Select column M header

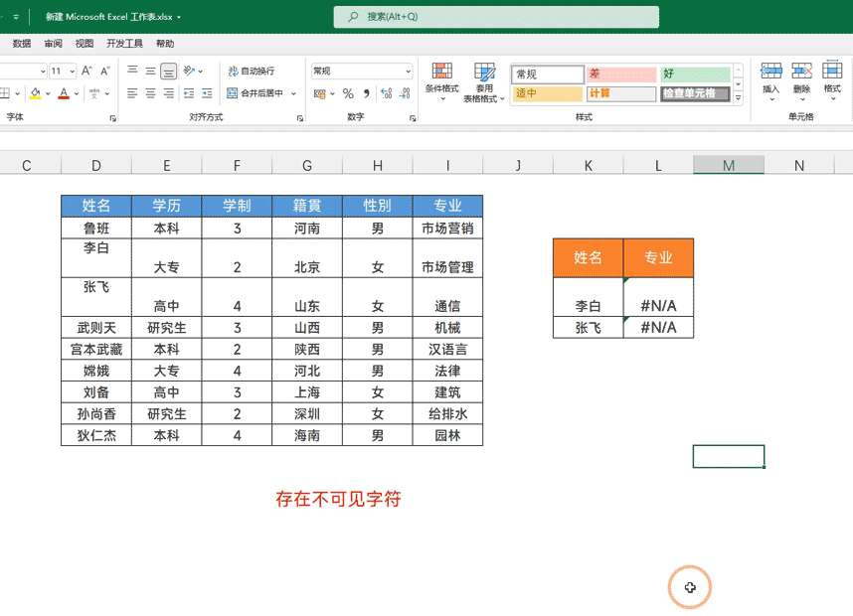729,165
